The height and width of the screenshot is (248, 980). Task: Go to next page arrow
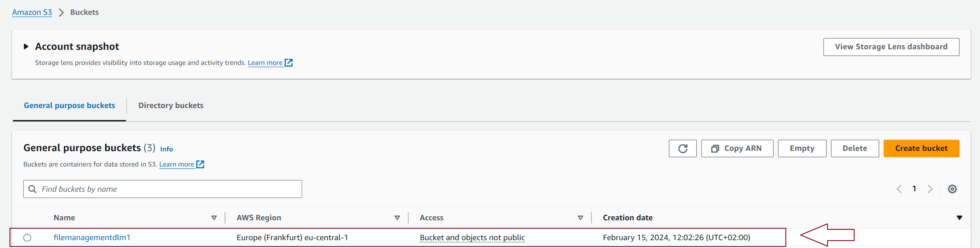tap(930, 189)
